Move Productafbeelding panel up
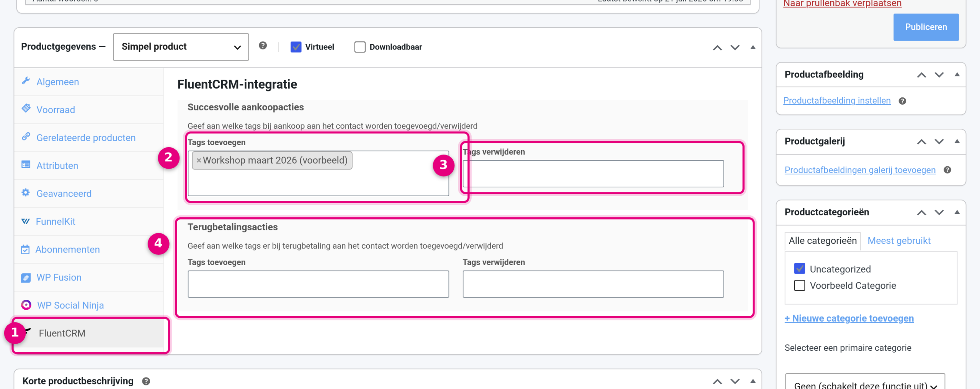The width and height of the screenshot is (980, 389). (921, 75)
